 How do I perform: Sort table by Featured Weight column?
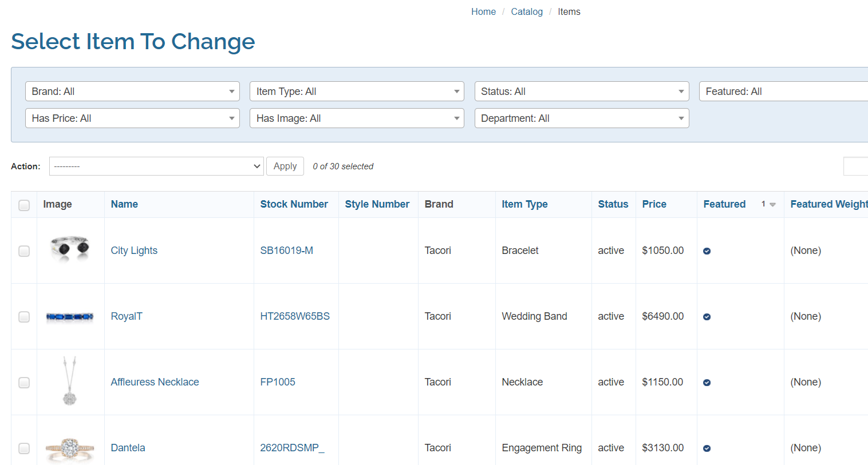pos(829,204)
